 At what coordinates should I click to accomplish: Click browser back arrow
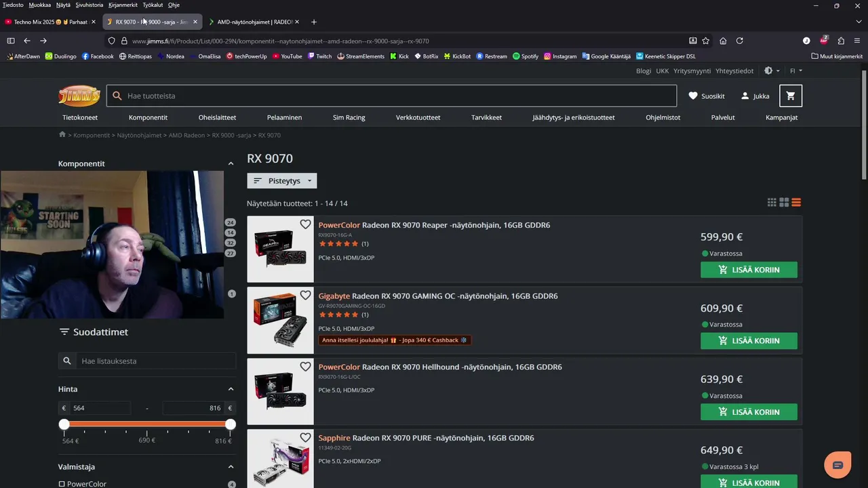click(x=27, y=41)
